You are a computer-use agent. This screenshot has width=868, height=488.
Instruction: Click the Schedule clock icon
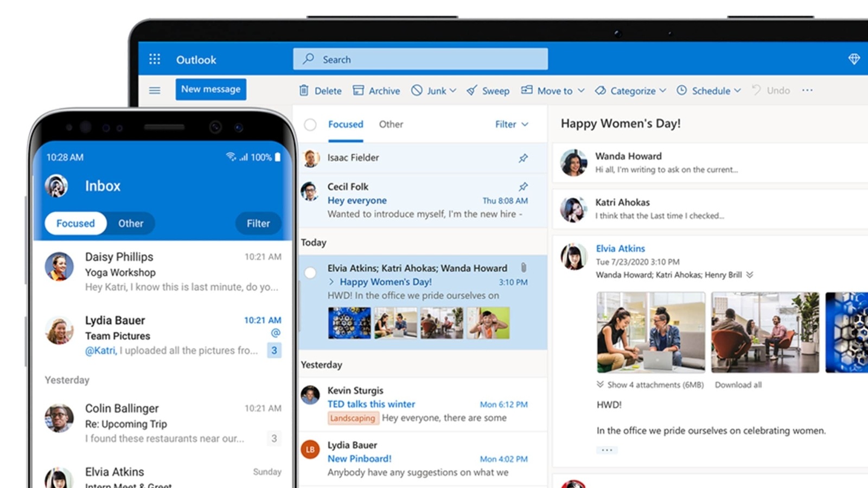[681, 90]
